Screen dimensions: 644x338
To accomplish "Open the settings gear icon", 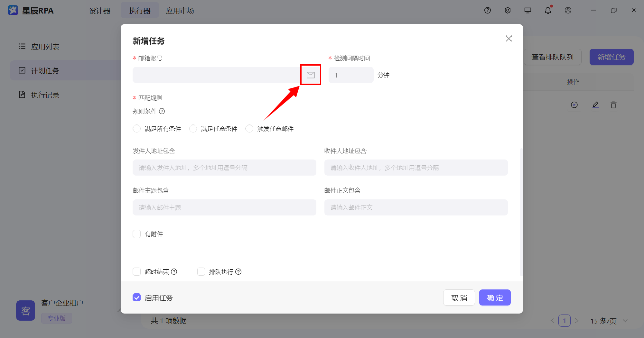I will [508, 10].
